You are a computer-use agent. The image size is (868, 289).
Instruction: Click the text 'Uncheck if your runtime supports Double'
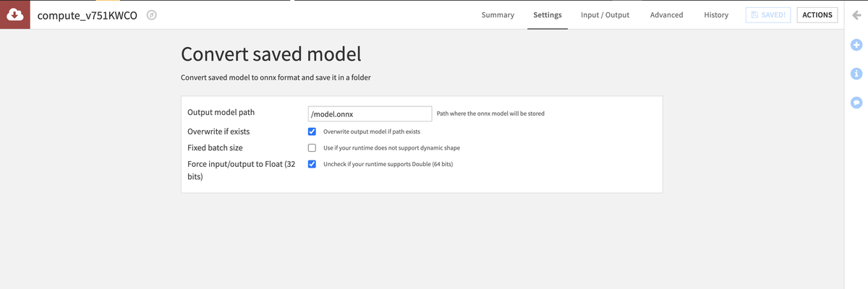(388, 164)
